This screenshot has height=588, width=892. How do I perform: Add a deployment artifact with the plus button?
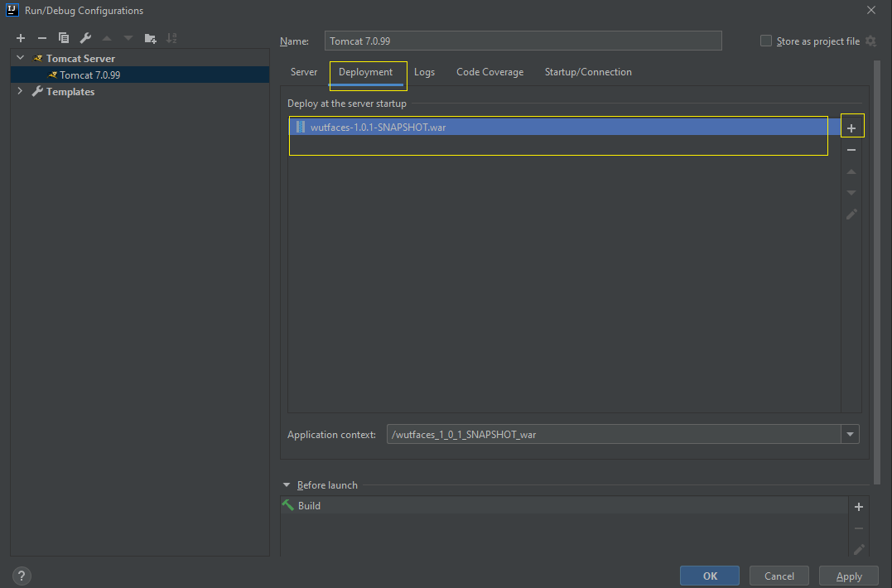(851, 128)
